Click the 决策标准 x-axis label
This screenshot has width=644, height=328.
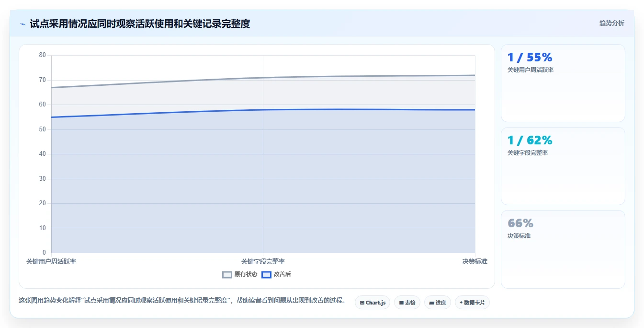475,261
